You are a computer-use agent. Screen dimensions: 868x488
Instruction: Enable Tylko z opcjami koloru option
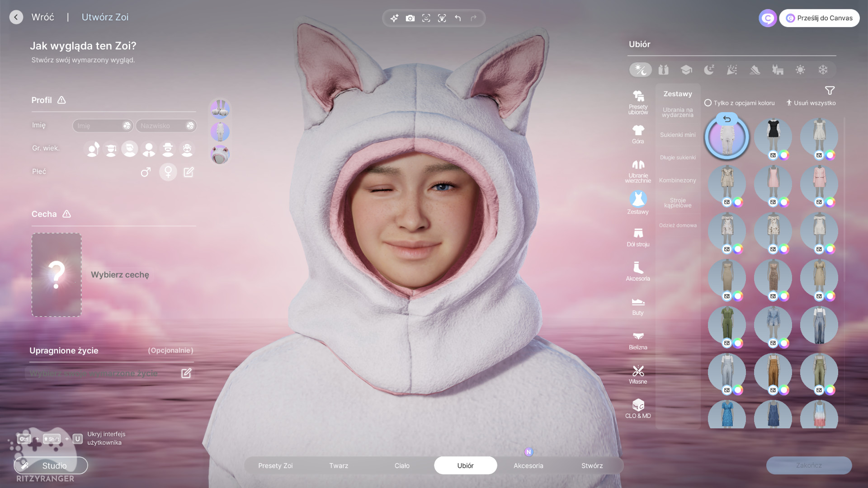point(708,103)
